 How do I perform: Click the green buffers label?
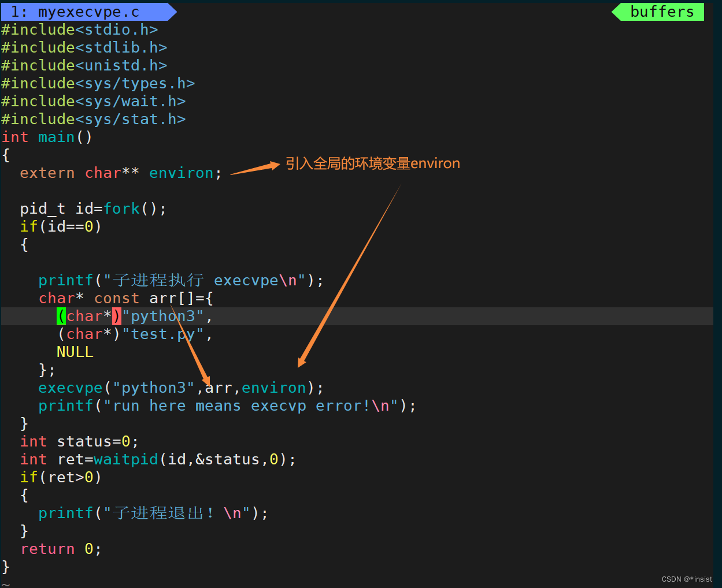[661, 12]
